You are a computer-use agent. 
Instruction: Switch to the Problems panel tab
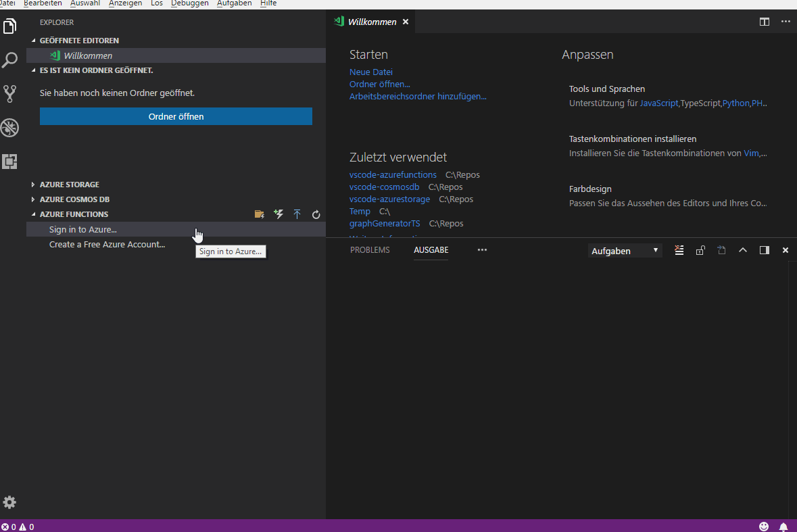tap(370, 250)
